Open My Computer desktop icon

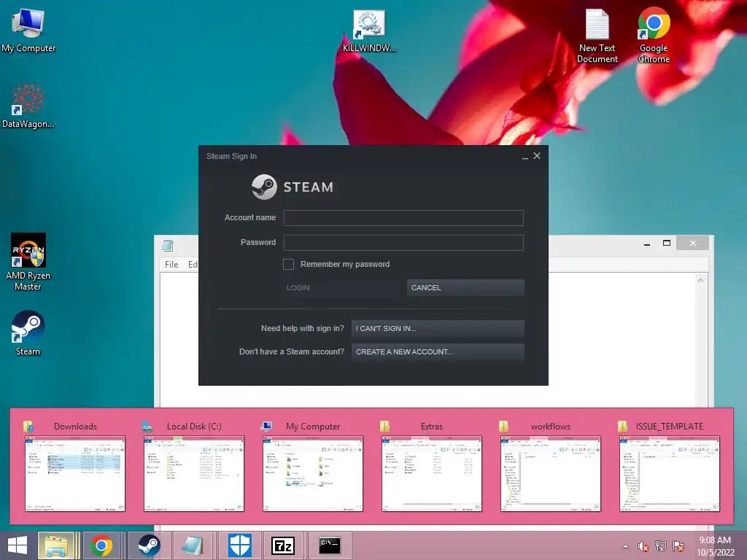pos(28,31)
